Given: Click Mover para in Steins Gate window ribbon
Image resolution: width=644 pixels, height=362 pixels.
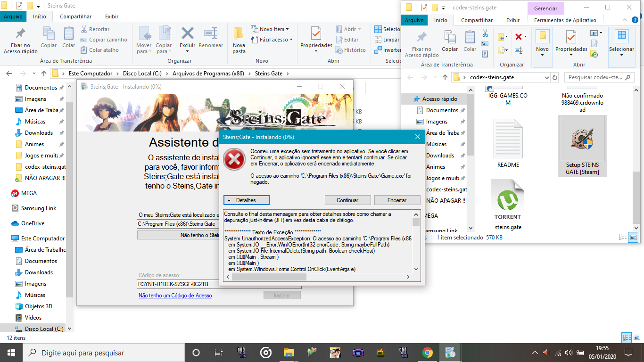Looking at the screenshot, I should 144,41.
